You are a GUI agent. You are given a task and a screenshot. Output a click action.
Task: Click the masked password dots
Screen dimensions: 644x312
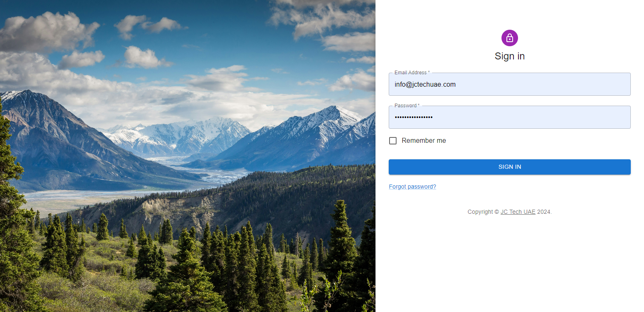(x=413, y=118)
